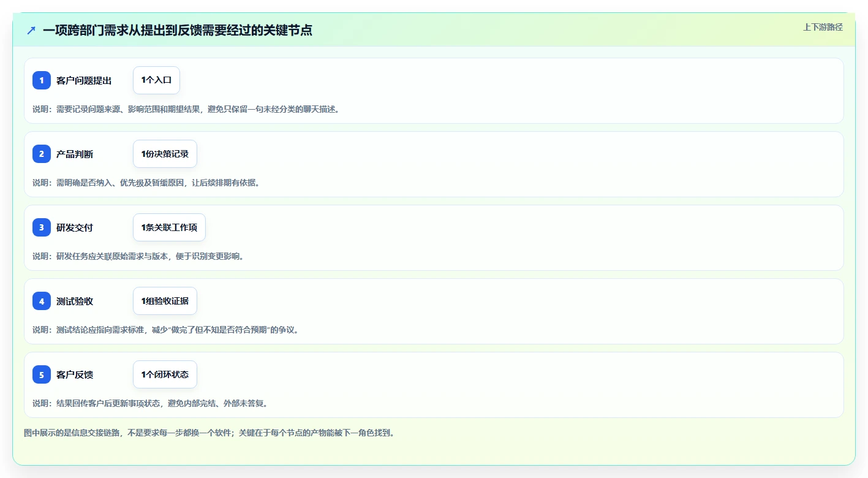Click the step number 4 badge

pos(42,301)
